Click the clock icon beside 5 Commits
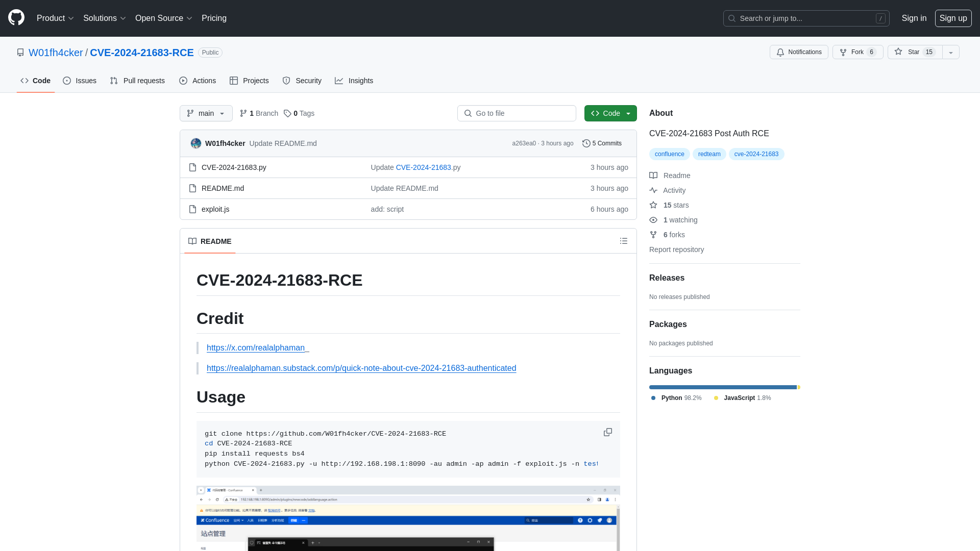This screenshot has height=551, width=980. tap(586, 143)
